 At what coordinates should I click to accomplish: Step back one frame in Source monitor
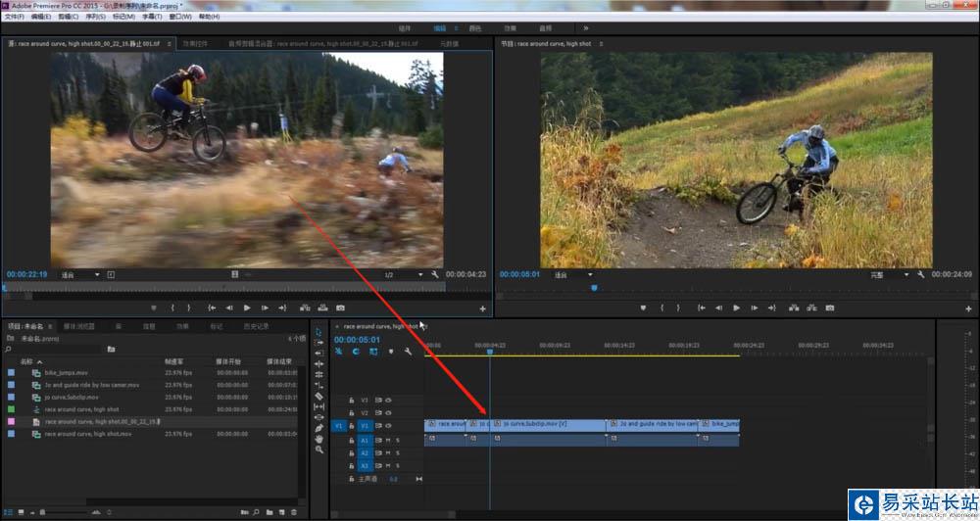coord(229,308)
